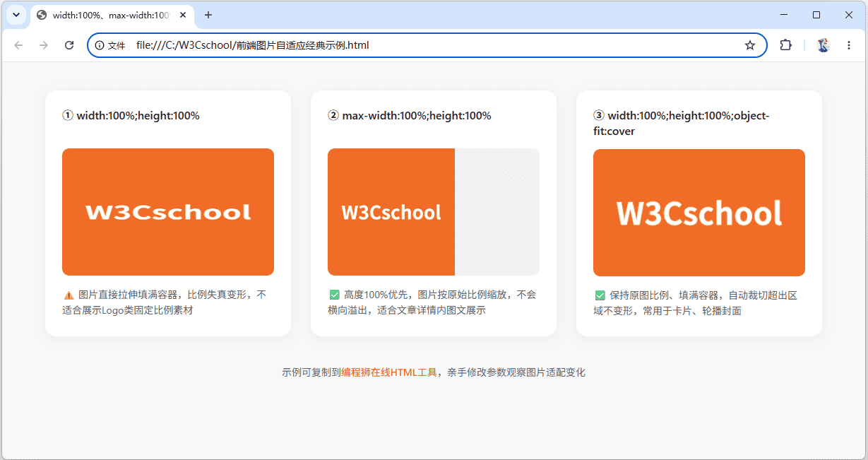Viewport: 868px width, 460px height.
Task: Click green checkmark icon in card 2 description
Action: pyautogui.click(x=334, y=295)
